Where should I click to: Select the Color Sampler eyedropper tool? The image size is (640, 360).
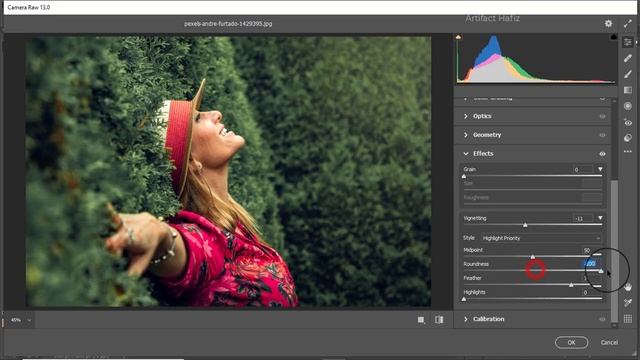pos(628,302)
